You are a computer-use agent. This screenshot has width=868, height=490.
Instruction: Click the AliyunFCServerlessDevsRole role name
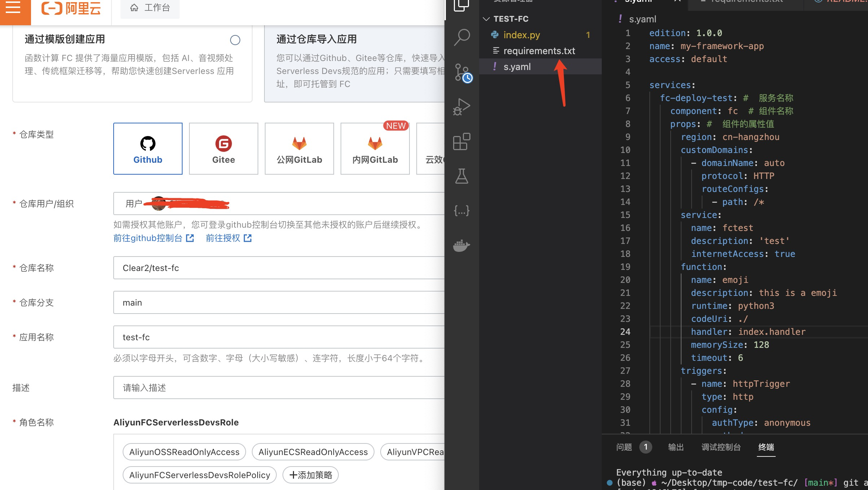pyautogui.click(x=176, y=422)
